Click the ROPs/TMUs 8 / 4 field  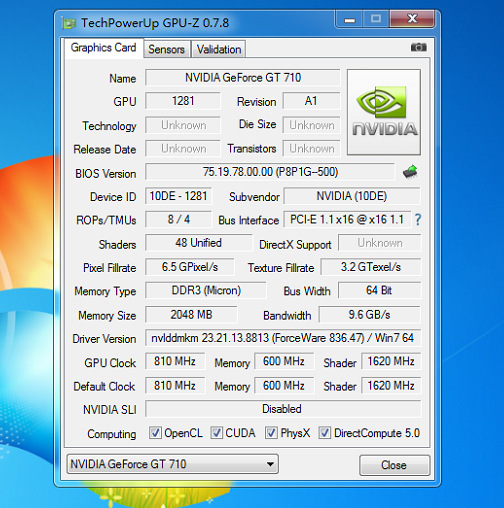[179, 219]
